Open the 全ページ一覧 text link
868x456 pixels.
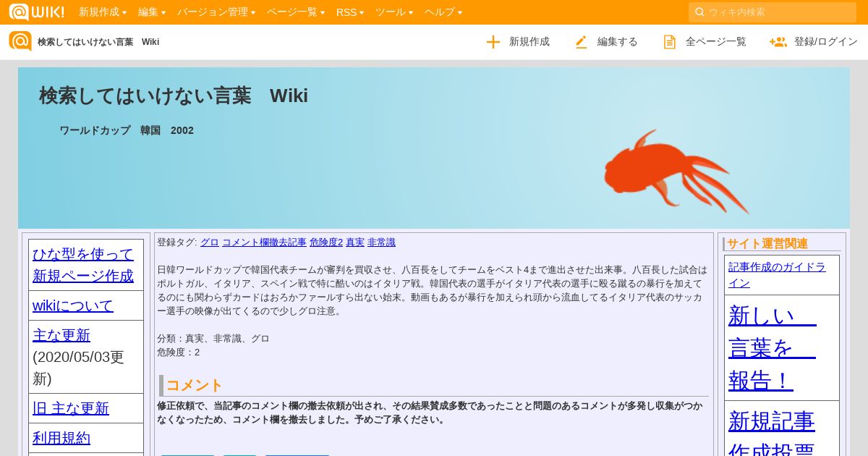716,42
